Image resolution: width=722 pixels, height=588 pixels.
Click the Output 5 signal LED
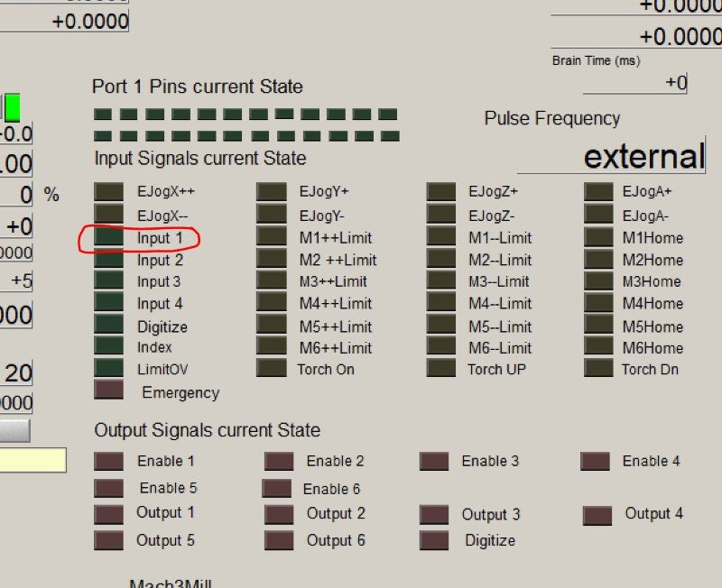click(109, 541)
